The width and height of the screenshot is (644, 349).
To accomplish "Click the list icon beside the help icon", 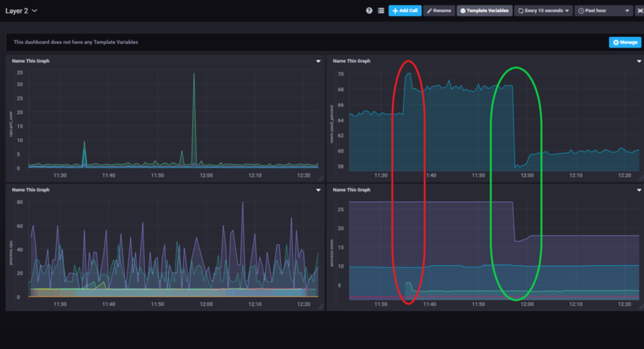I will pyautogui.click(x=381, y=10).
